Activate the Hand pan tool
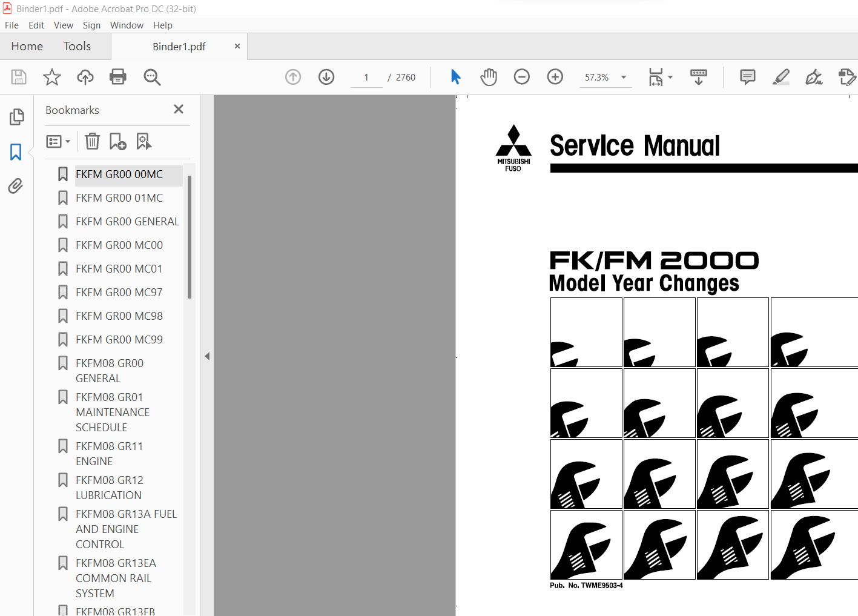Viewport: 858px width, 616px height. tap(489, 77)
